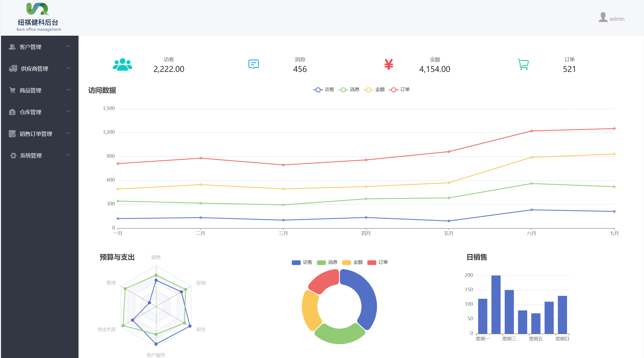Click the 金额 line point at 七月
644x358 pixels.
(614, 154)
